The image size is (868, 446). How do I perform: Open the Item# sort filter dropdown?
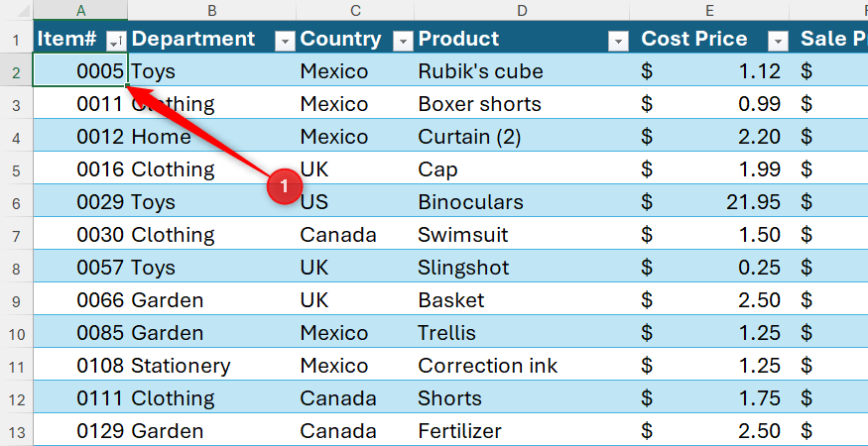pos(116,41)
